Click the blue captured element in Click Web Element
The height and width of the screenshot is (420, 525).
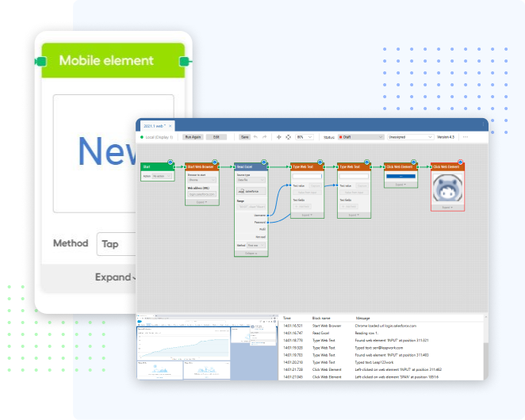400,176
